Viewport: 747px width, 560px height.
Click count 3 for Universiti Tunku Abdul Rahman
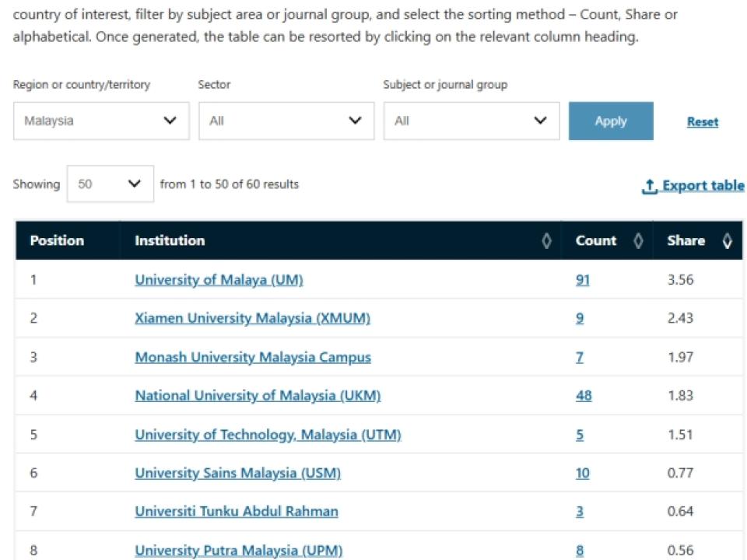579,512
